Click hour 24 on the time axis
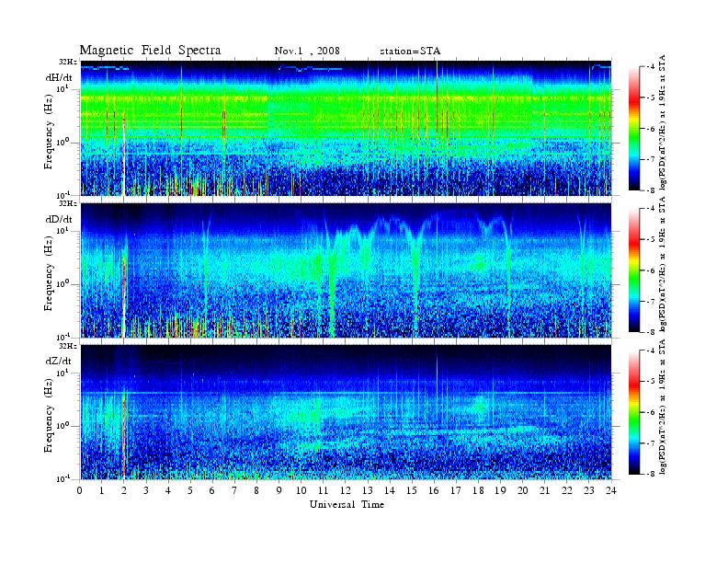The width and height of the screenshot is (728, 563). tap(610, 490)
